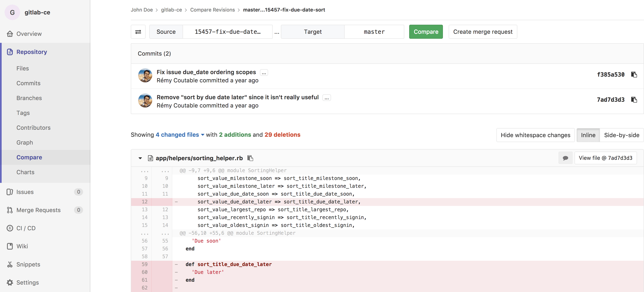Toggle Hide whitespace changes
The height and width of the screenshot is (292, 644).
point(535,135)
